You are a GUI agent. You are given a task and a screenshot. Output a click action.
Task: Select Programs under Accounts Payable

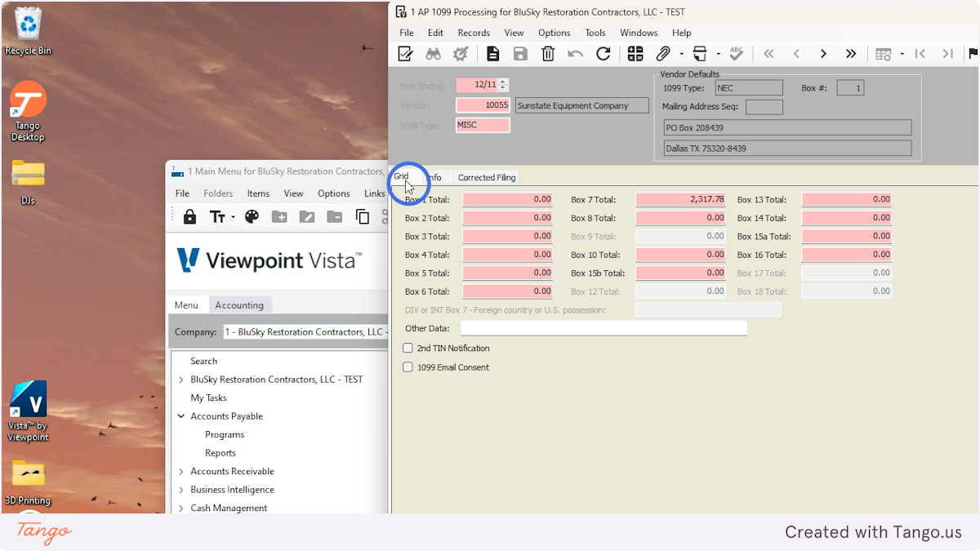coord(225,435)
